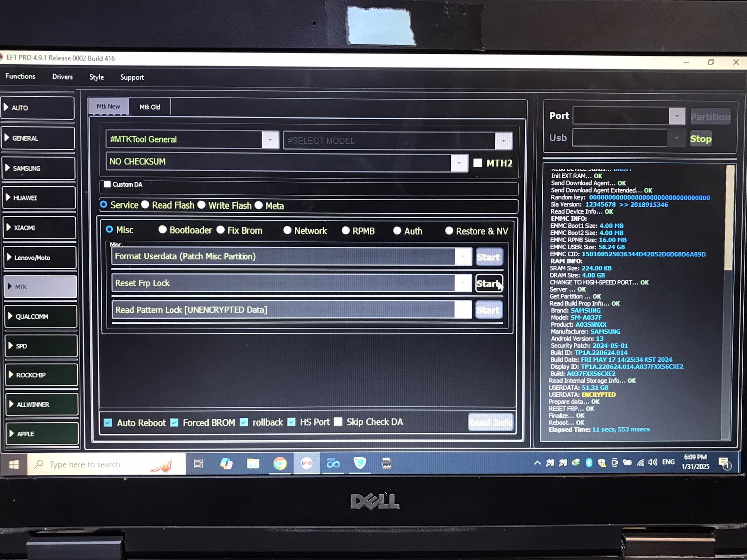This screenshot has width=747, height=560.
Task: Start the Read Pattern Lock operation
Action: (x=489, y=310)
